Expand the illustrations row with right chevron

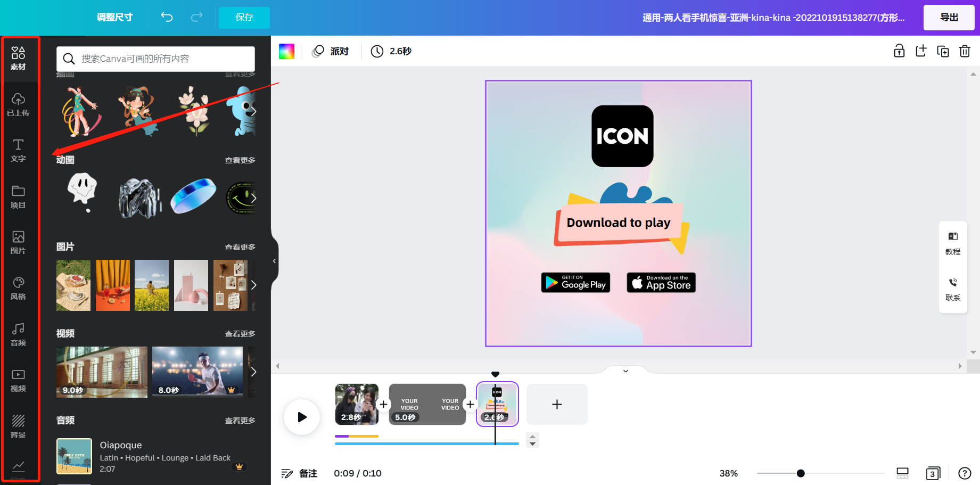point(253,111)
